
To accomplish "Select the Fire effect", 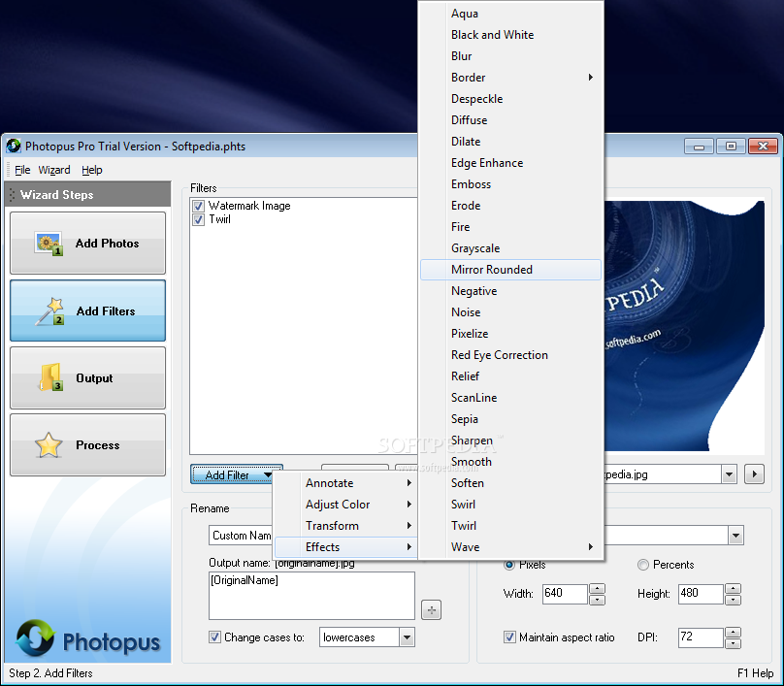I will (x=510, y=227).
